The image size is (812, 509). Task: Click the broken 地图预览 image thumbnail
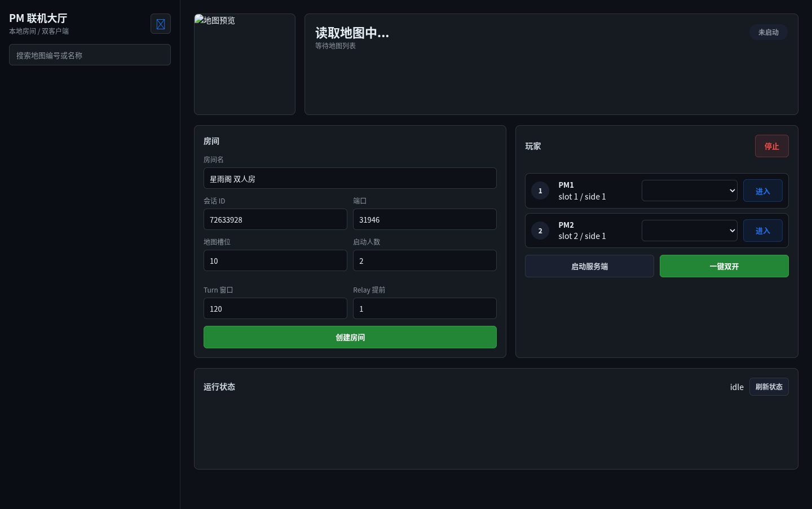[x=245, y=64]
